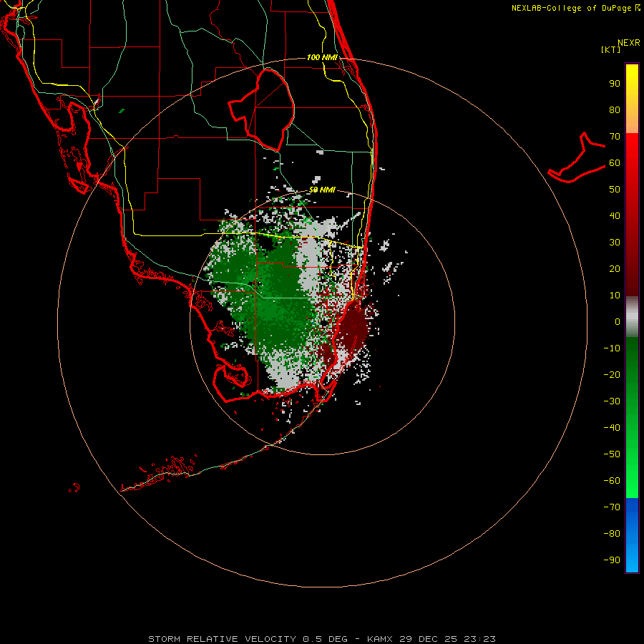The height and width of the screenshot is (644, 644).
Task: Select the positive 90 knot scale label
Action: click(615, 84)
